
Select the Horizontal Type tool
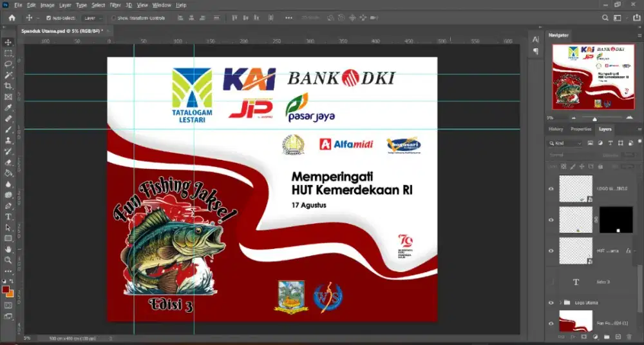pos(8,217)
